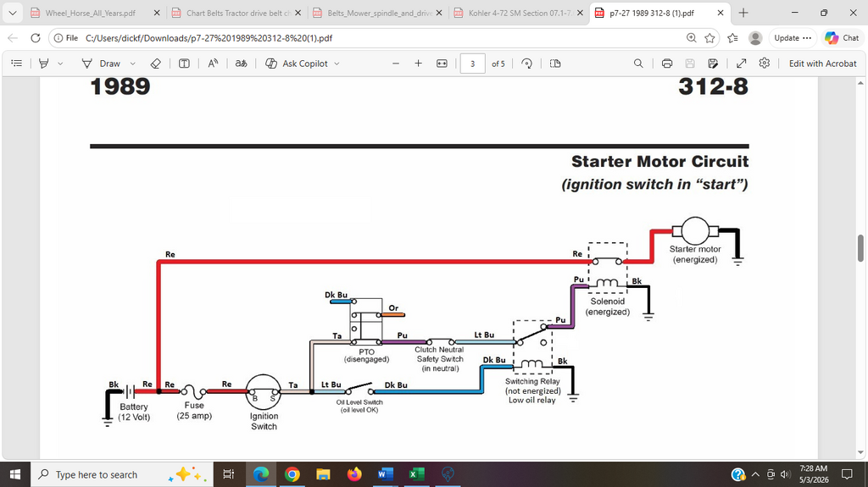
Task: Select the Erase tool
Action: click(156, 64)
